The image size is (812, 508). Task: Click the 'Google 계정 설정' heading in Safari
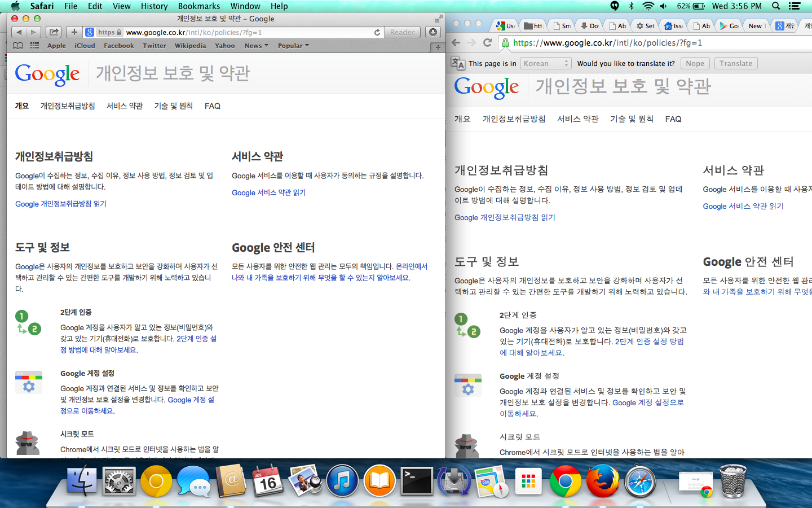(87, 373)
